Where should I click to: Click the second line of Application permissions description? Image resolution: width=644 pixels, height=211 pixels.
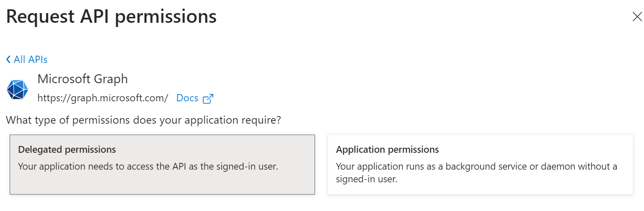pos(366,179)
